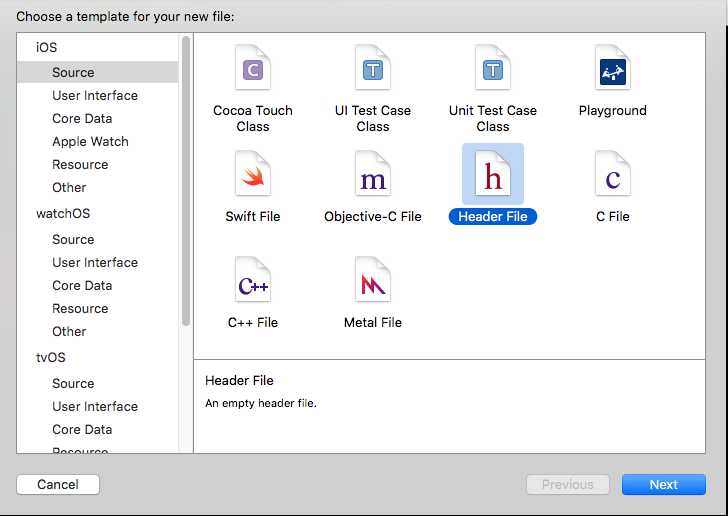Click the Next button
The width and height of the screenshot is (728, 516).
point(663,484)
